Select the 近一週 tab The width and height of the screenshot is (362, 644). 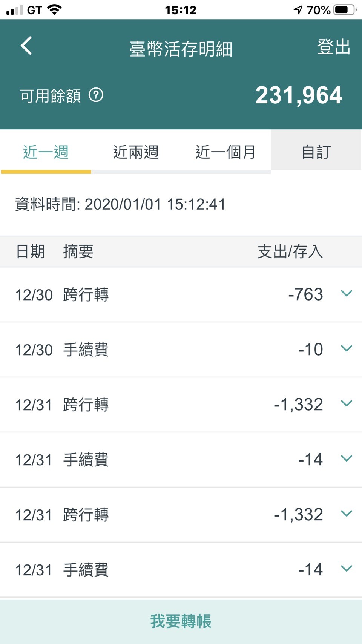(x=46, y=152)
